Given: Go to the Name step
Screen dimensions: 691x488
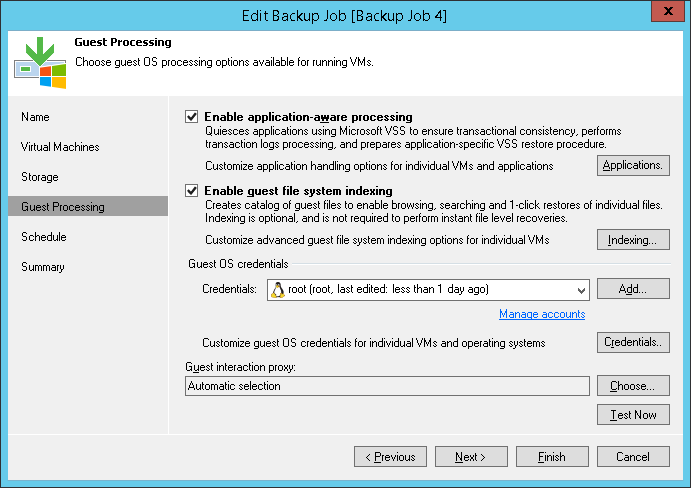Looking at the screenshot, I should click(35, 117).
